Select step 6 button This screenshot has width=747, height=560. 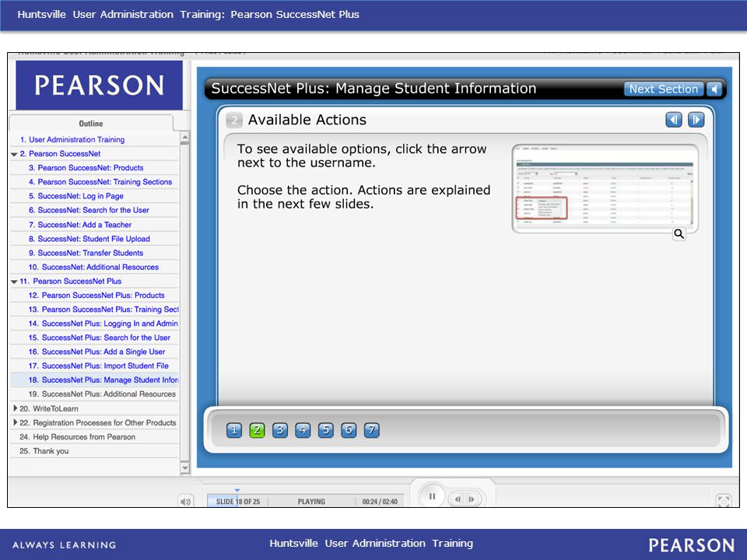(349, 430)
